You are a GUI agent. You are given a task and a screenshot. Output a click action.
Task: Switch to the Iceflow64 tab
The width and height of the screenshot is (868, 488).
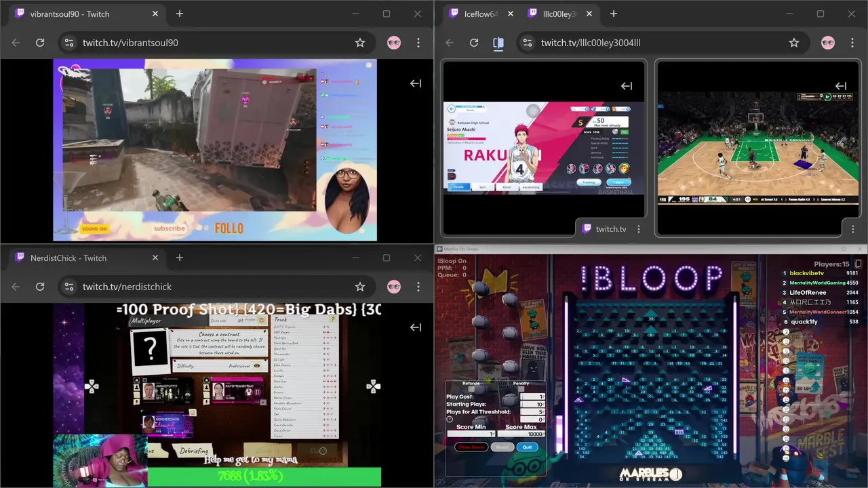point(480,14)
